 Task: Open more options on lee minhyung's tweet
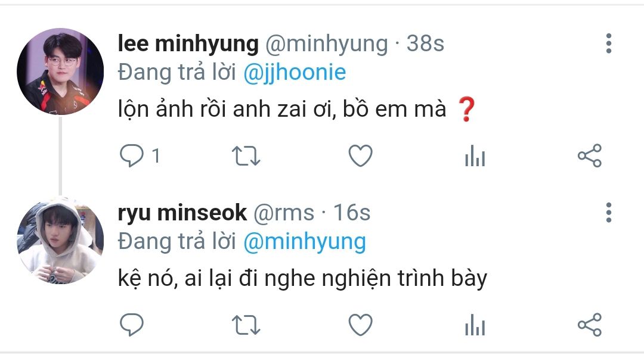point(608,43)
